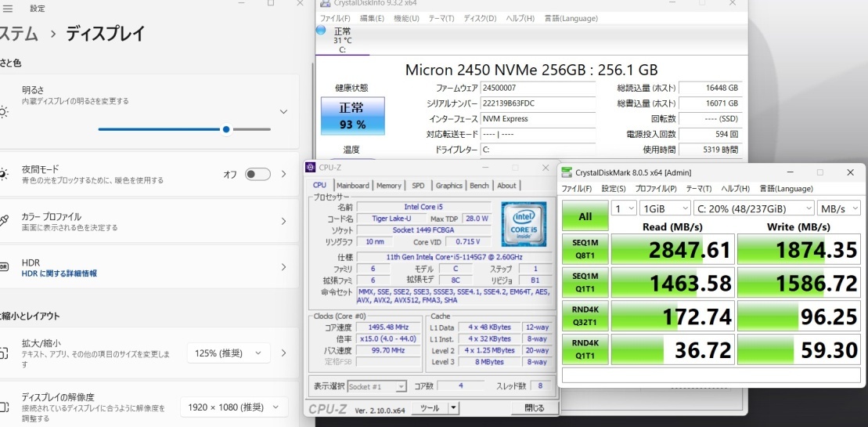
Task: Open scale advanced settings chevron
Action: pos(283,353)
